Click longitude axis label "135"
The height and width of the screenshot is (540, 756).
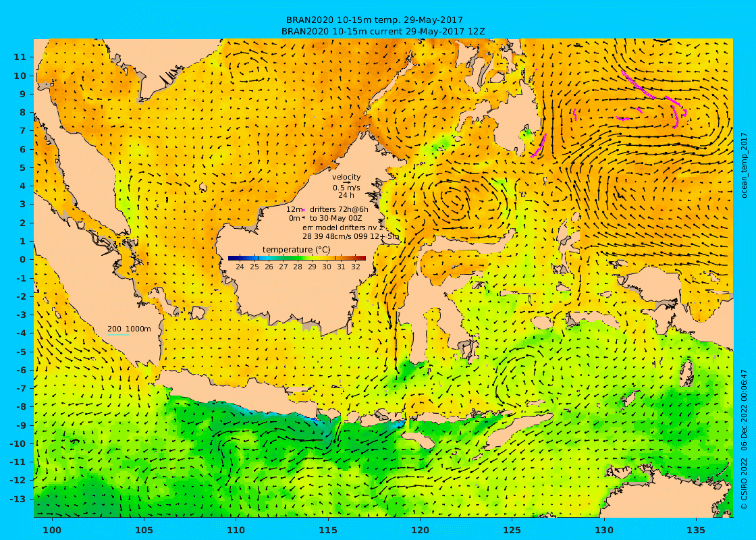click(x=696, y=531)
